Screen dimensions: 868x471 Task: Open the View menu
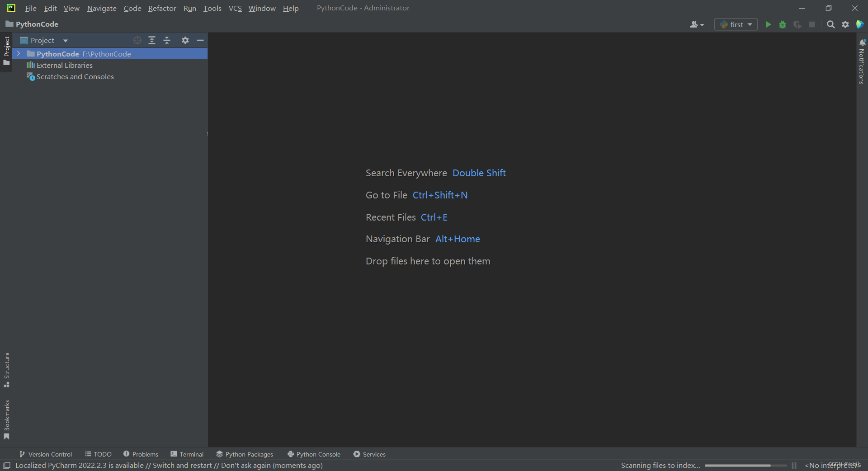(71, 8)
